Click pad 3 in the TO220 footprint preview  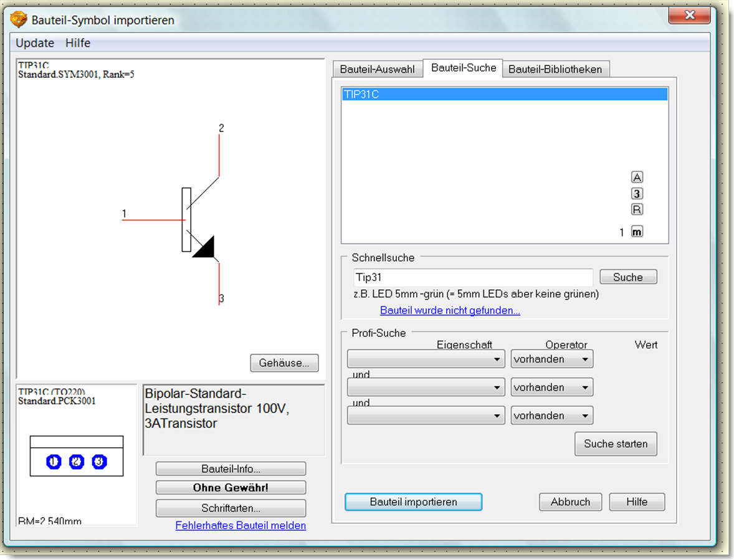tap(99, 462)
